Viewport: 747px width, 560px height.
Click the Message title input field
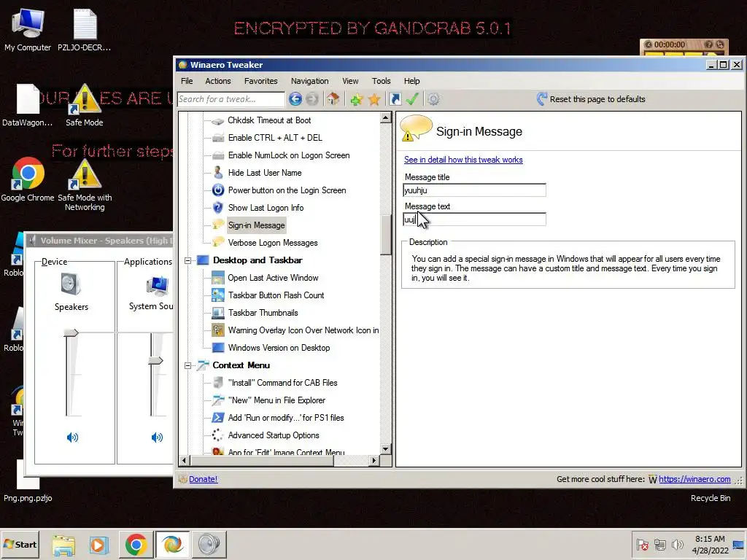tap(474, 190)
